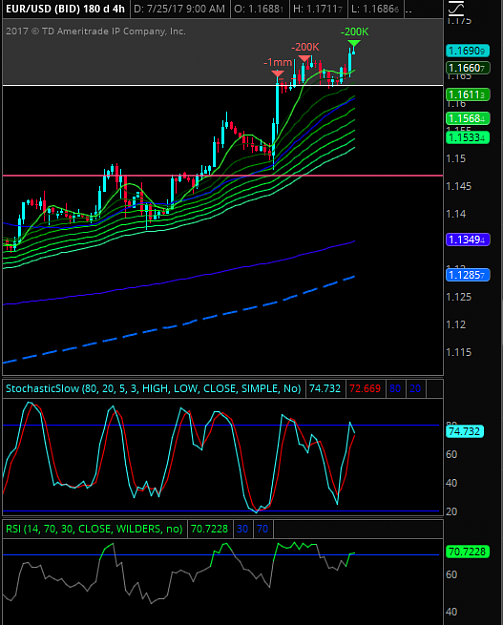
Task: Click the RSI oversold 30 level label
Action: coord(242,529)
